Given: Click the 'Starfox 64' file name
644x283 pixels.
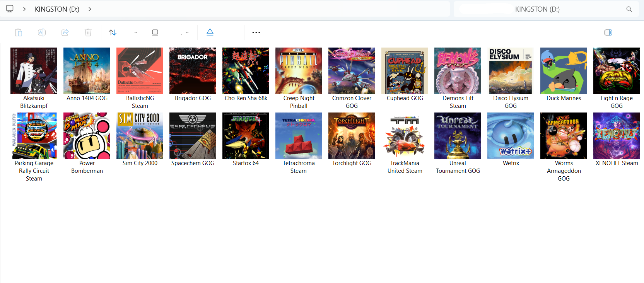Looking at the screenshot, I should [246, 163].
